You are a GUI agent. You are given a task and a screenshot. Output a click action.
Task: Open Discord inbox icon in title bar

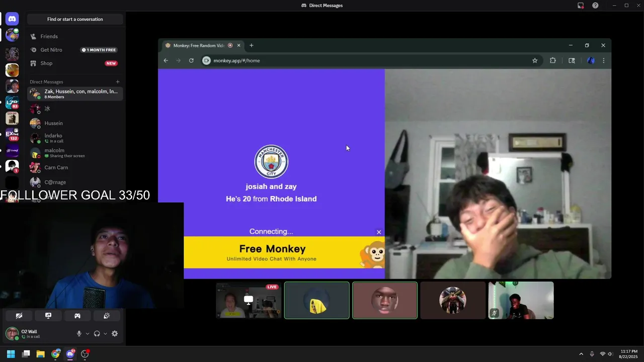[x=581, y=6]
